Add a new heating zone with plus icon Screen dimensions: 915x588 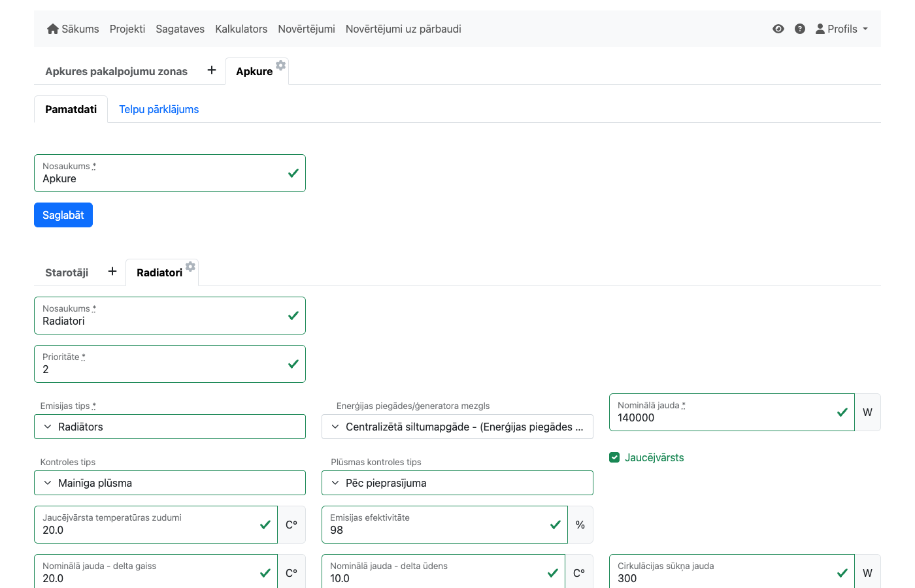(212, 71)
